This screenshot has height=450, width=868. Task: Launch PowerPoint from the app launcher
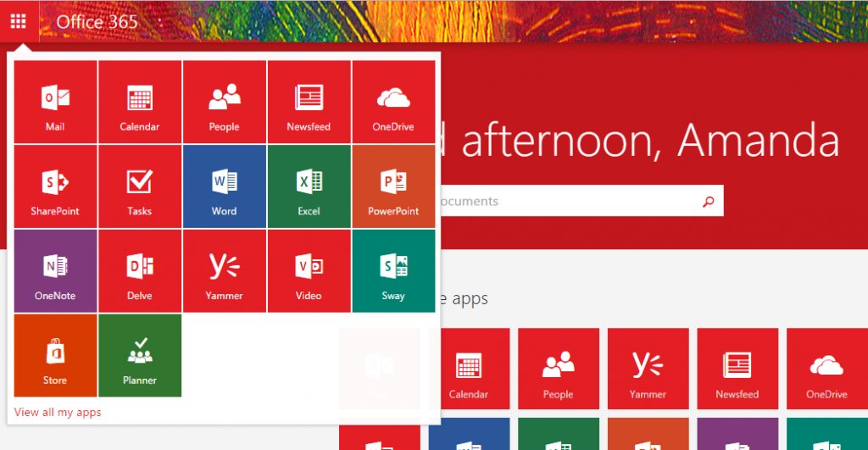coord(393,186)
